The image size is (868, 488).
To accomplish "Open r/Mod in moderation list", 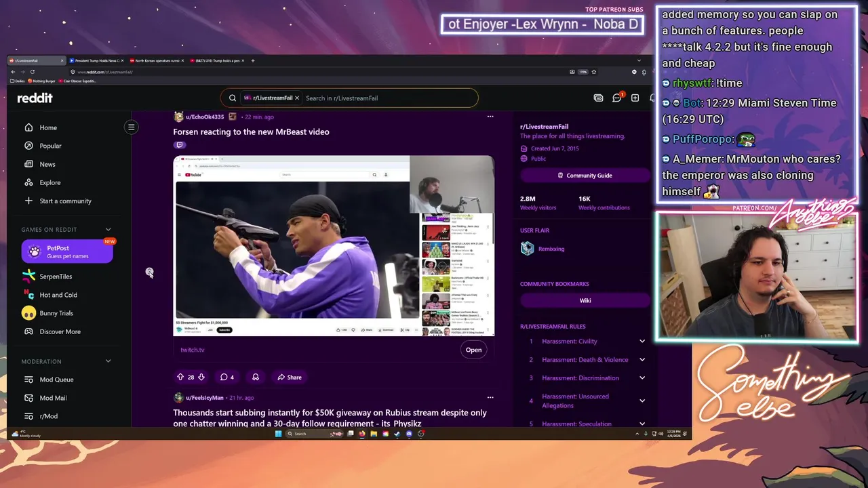I will tap(41, 416).
